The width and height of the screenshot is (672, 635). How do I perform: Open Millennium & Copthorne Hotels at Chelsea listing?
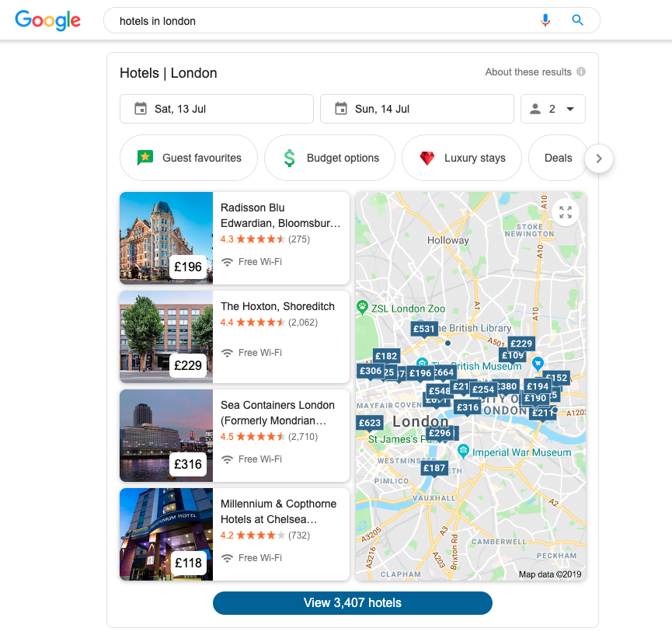(278, 511)
